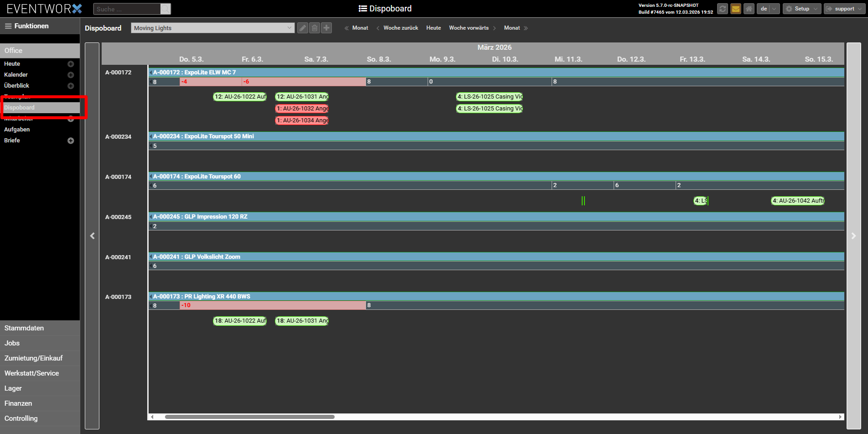Expand the plus next to Briefe

click(x=71, y=141)
